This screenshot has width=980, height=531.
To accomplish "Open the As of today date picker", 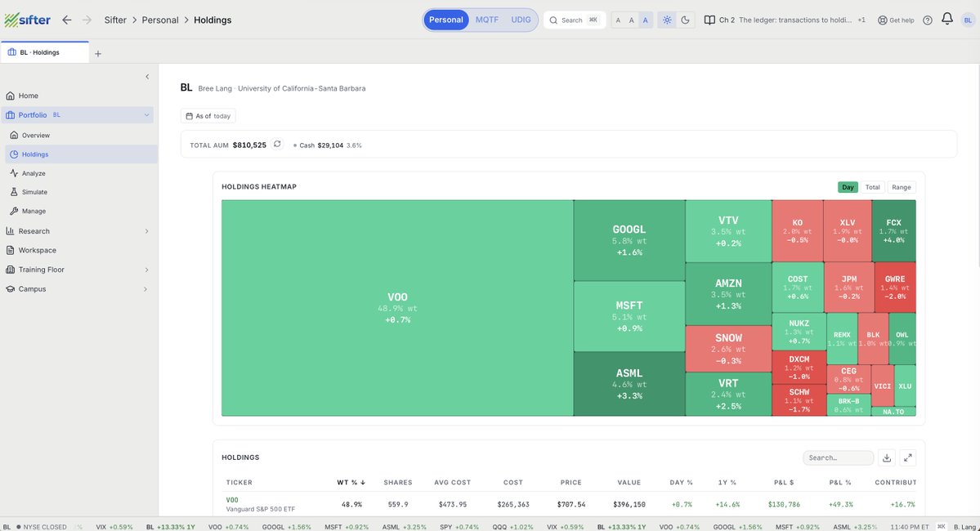I will [208, 115].
